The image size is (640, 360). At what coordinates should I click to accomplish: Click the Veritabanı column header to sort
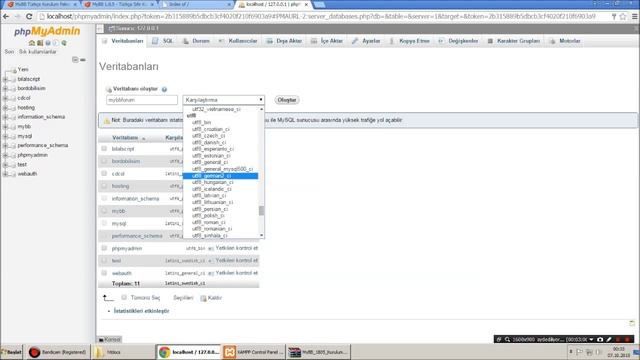[125, 138]
